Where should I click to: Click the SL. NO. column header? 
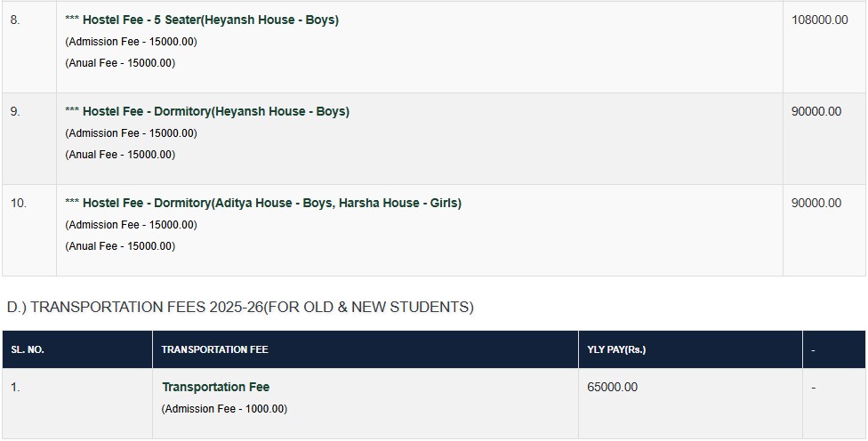[28, 349]
